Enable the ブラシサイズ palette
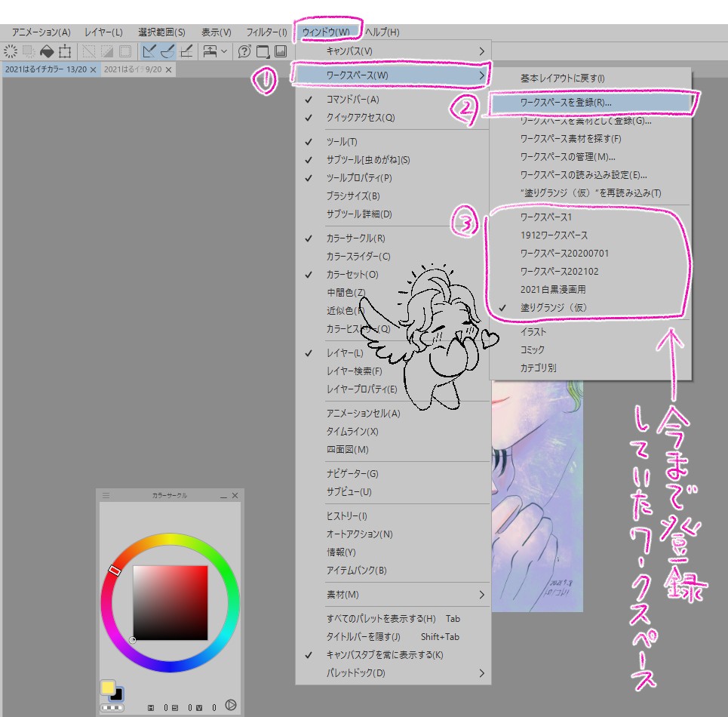728x717 pixels. [x=353, y=195]
